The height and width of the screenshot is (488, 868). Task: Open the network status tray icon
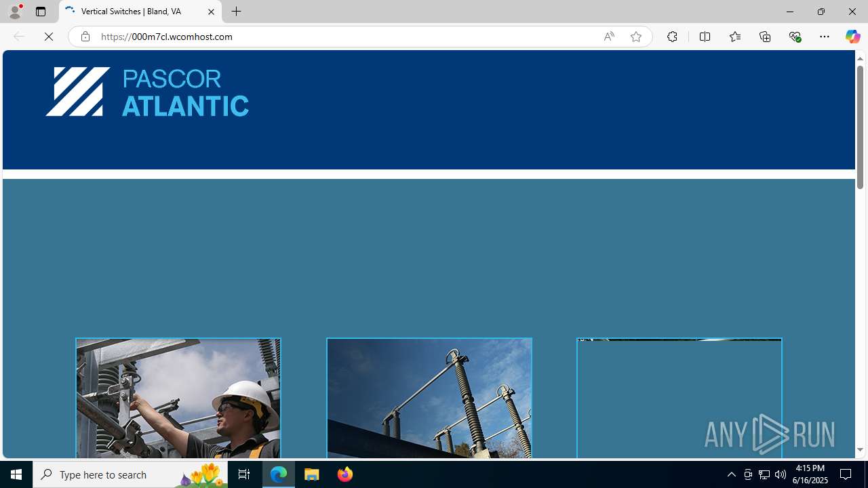coord(764,474)
